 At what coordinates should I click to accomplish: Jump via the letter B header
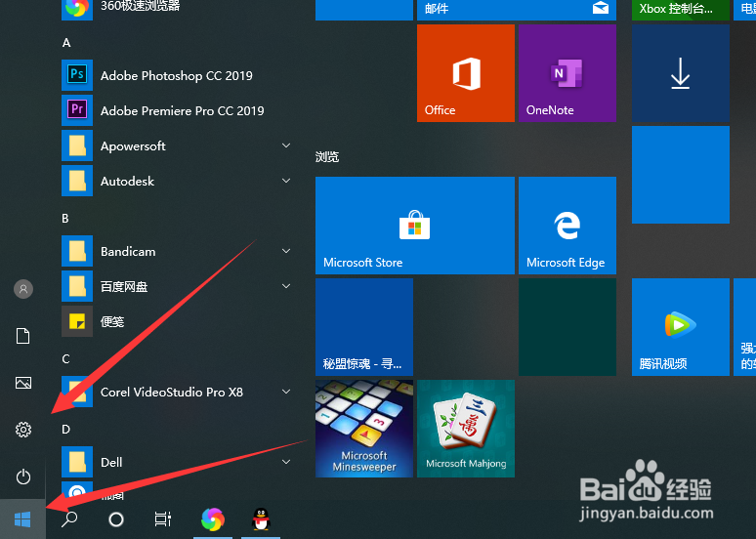click(x=65, y=219)
